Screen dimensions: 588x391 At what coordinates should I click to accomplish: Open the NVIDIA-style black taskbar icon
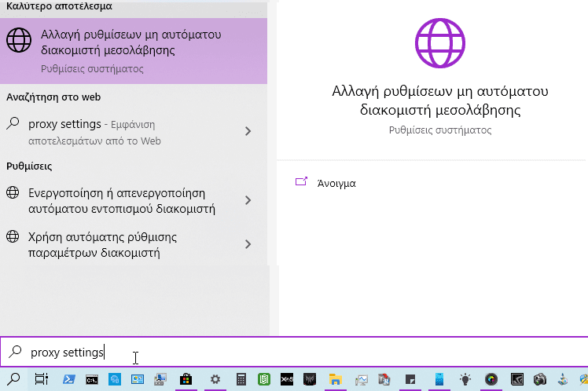516,379
